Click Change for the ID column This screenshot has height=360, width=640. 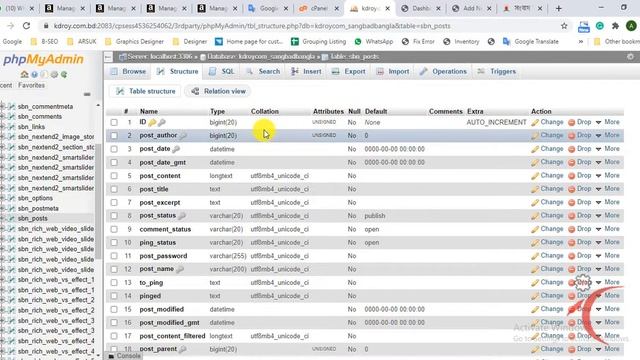(x=547, y=122)
